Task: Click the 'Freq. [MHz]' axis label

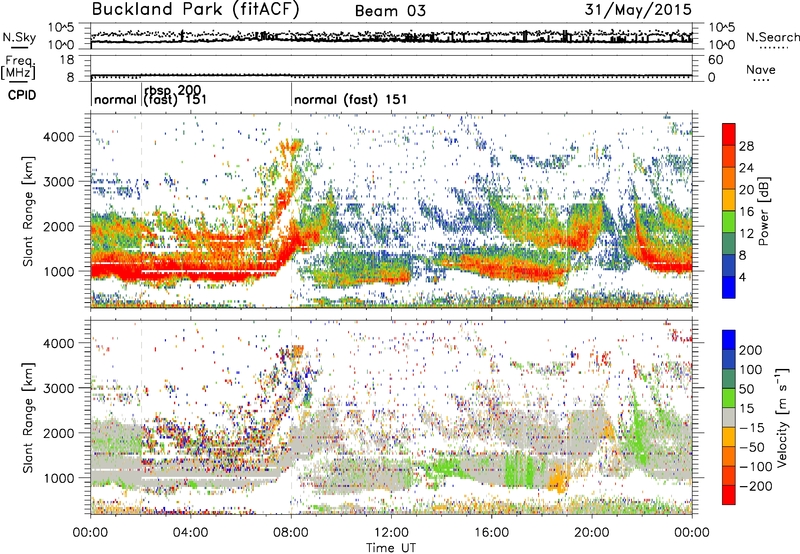Action: [x=18, y=67]
